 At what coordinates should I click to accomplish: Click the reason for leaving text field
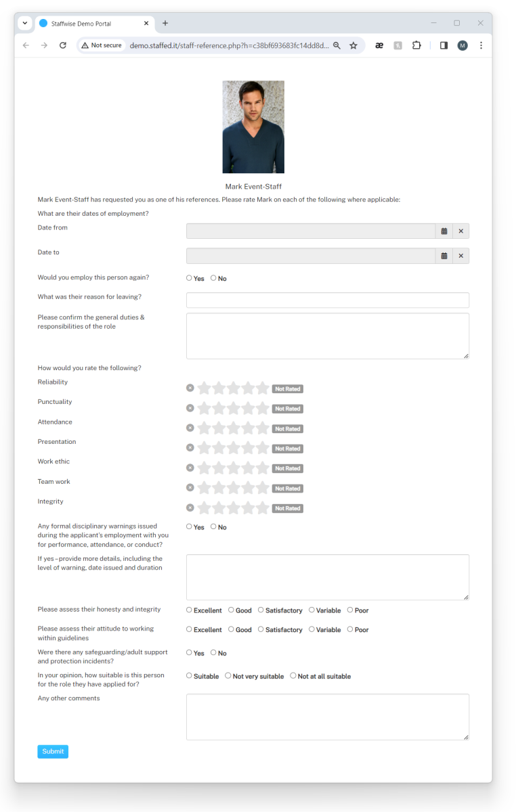(x=328, y=300)
